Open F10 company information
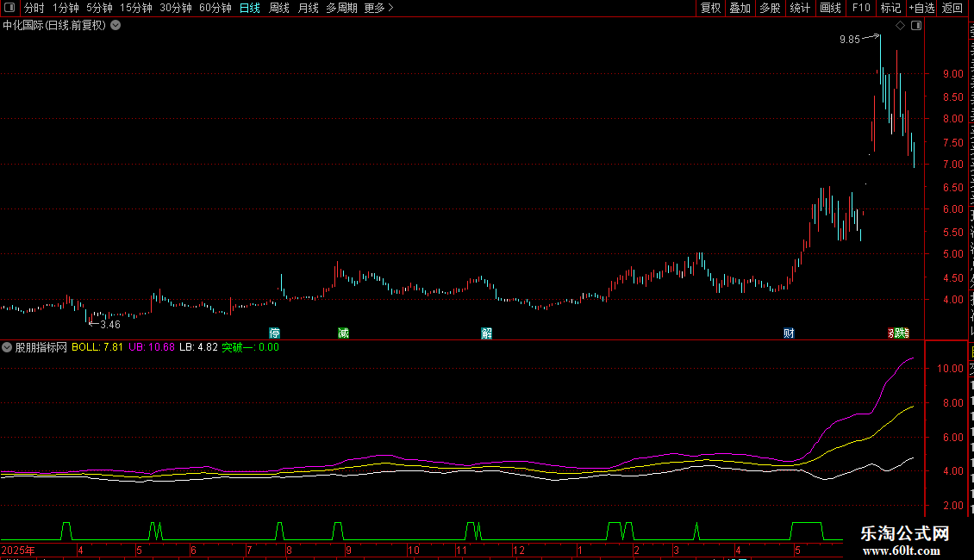 861,8
